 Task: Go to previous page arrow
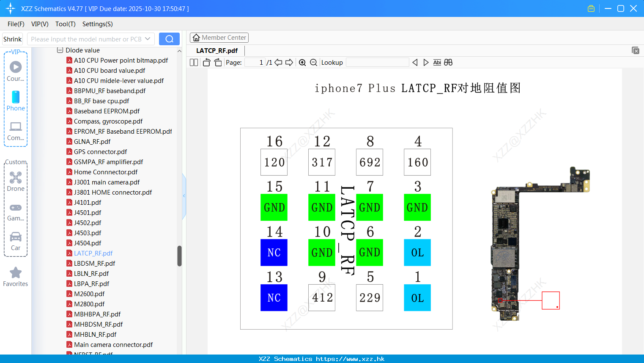pyautogui.click(x=278, y=62)
